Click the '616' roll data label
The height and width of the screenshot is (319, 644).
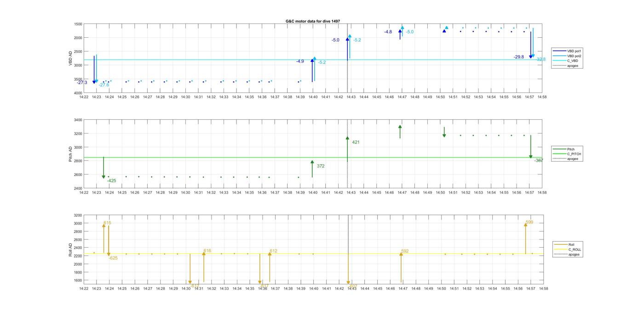[x=207, y=251]
